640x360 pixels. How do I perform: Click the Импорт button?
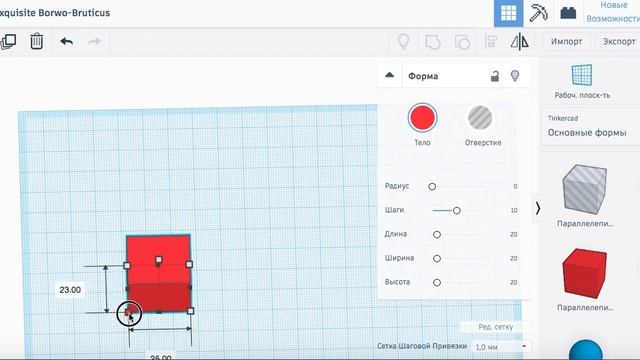tap(567, 42)
